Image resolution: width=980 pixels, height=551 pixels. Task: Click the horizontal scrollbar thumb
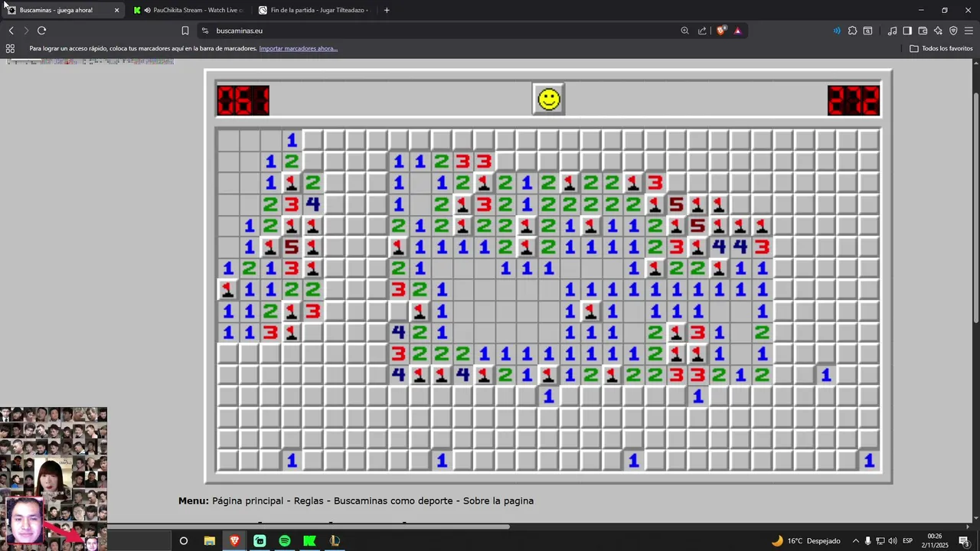[308, 527]
